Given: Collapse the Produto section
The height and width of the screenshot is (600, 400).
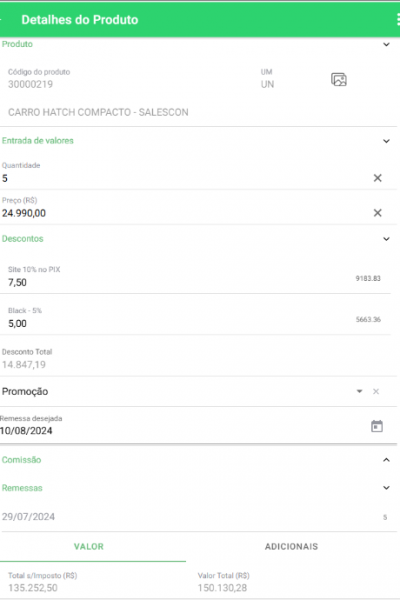Looking at the screenshot, I should point(386,44).
